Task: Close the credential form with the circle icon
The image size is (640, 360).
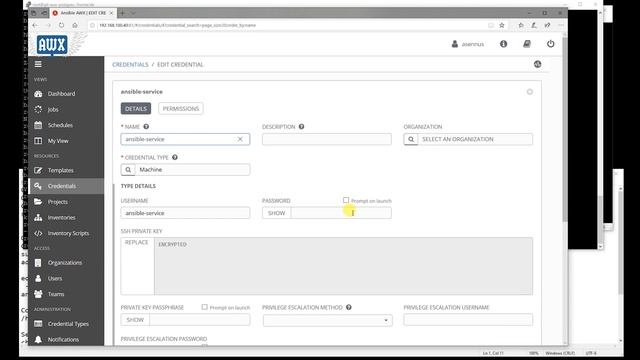Action: pos(530,92)
